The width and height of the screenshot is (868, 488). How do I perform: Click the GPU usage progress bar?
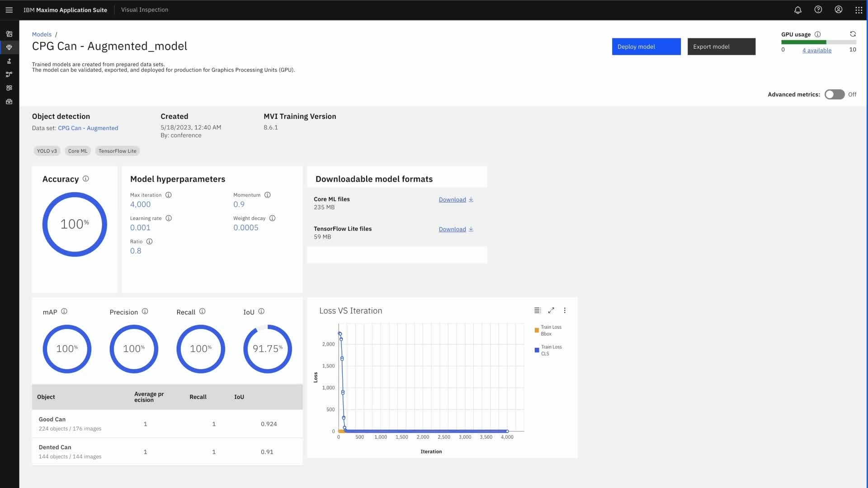coord(818,42)
